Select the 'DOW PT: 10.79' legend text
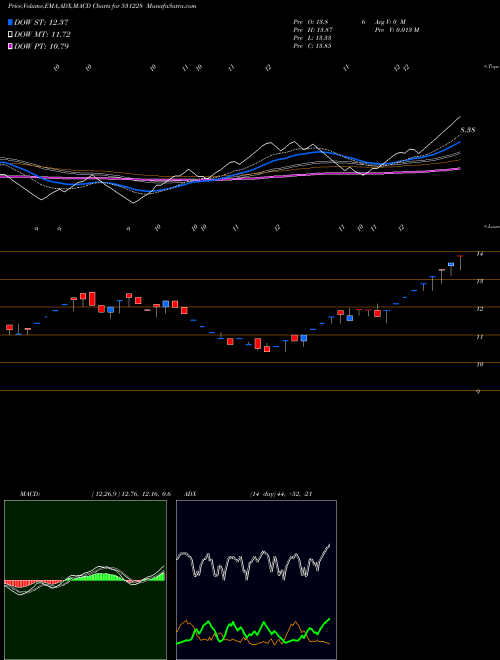 tap(42, 46)
